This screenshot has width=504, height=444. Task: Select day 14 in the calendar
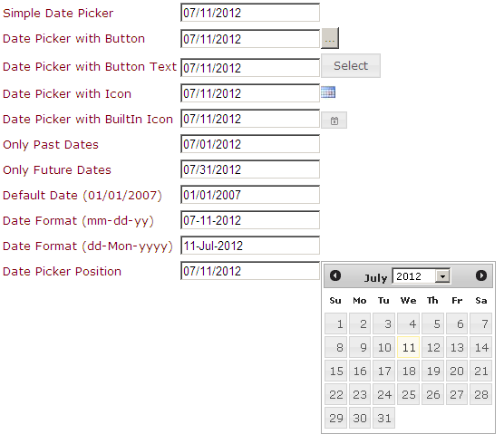480,347
